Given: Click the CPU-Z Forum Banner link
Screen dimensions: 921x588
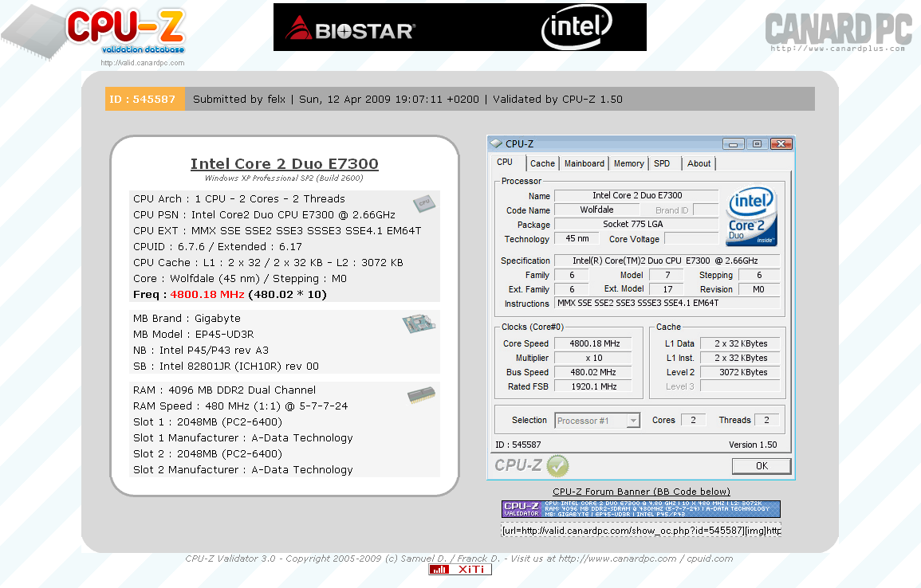Looking at the screenshot, I should (x=641, y=492).
